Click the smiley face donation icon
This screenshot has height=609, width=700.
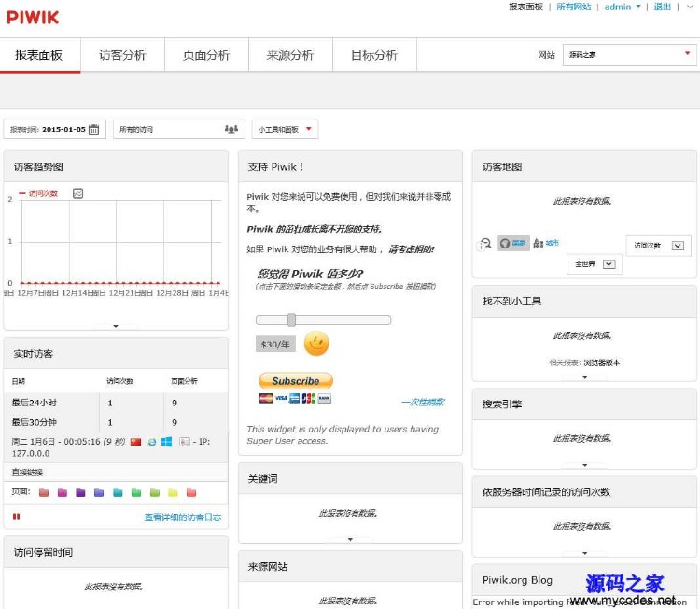click(x=316, y=344)
